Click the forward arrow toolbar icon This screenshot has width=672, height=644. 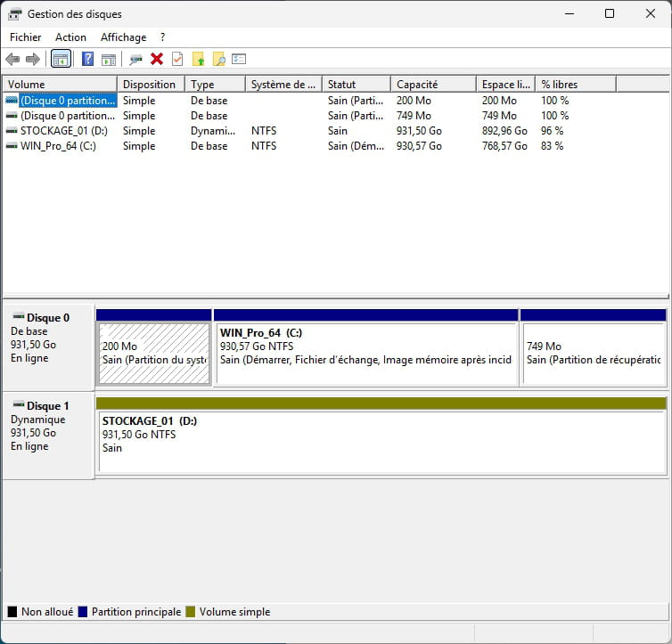coord(33,60)
